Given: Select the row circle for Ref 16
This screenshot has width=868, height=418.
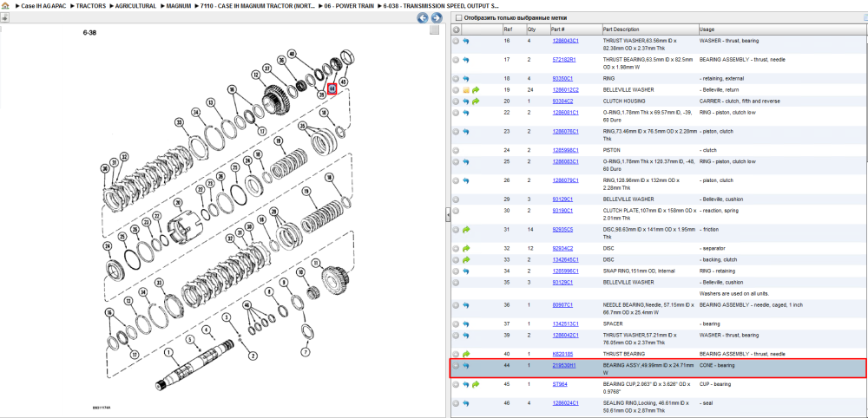Looking at the screenshot, I should [456, 41].
